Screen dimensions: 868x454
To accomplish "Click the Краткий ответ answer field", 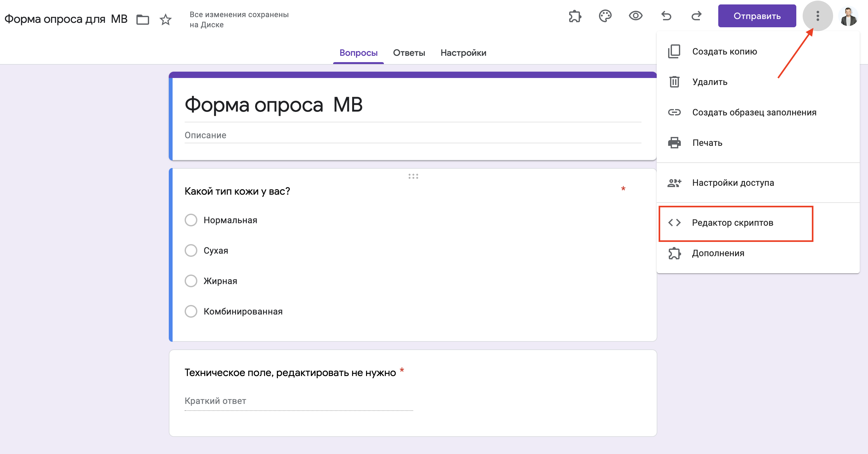I will pos(299,401).
